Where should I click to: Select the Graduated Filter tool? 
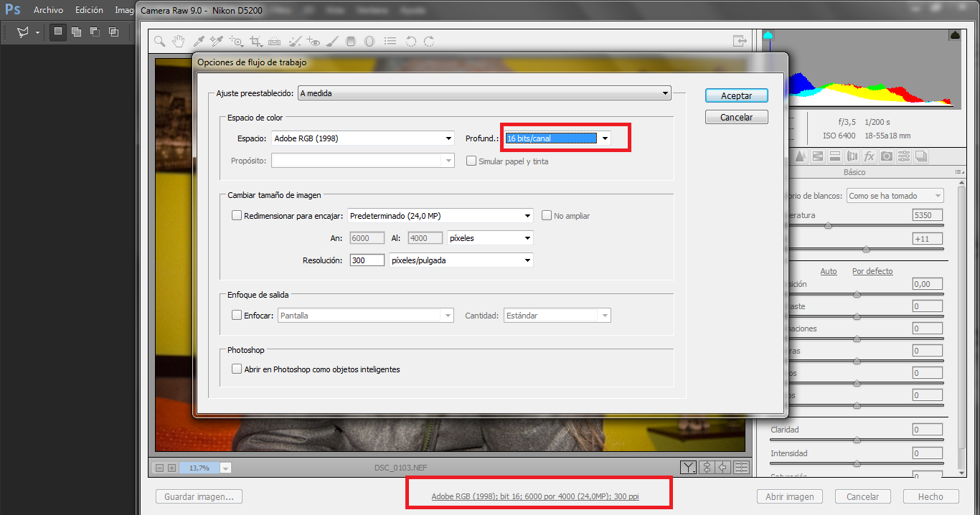[351, 41]
